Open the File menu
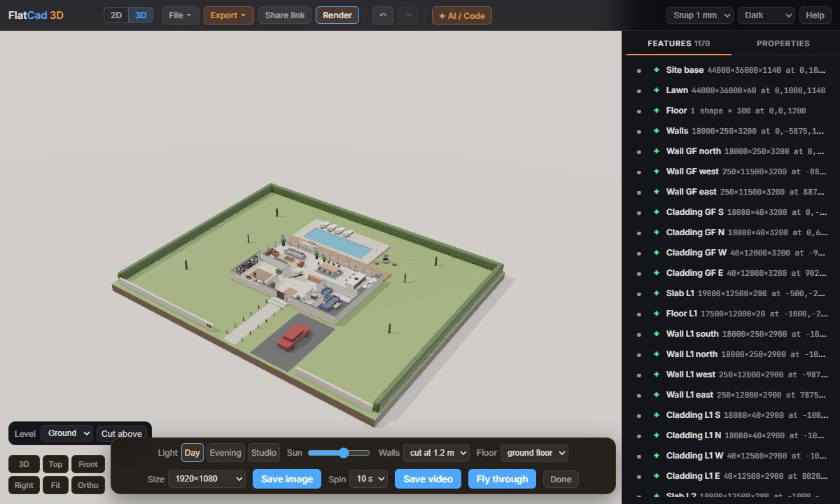The image size is (840, 504). 181,15
